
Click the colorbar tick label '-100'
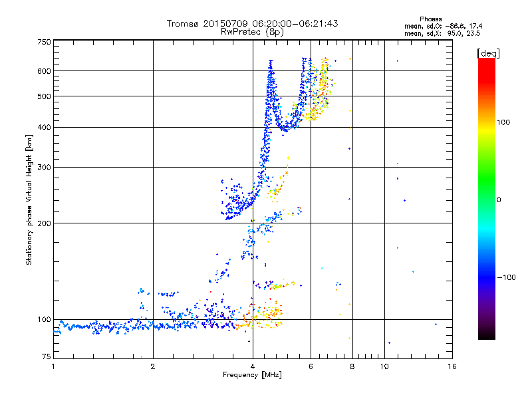point(506,277)
